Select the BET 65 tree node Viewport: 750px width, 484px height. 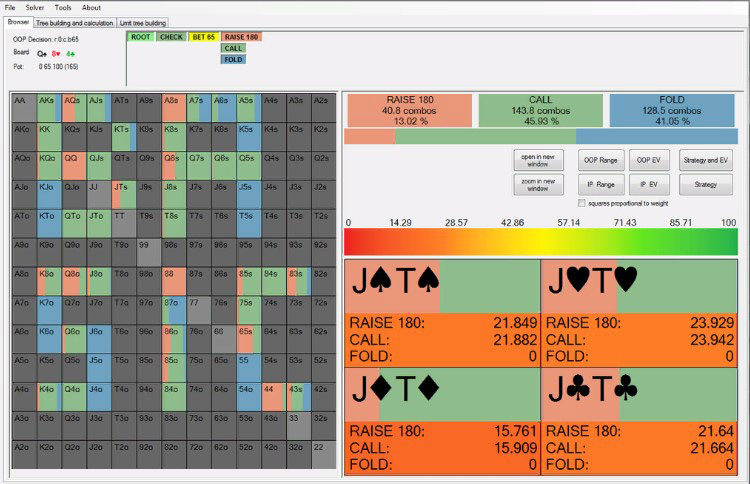pyautogui.click(x=203, y=37)
